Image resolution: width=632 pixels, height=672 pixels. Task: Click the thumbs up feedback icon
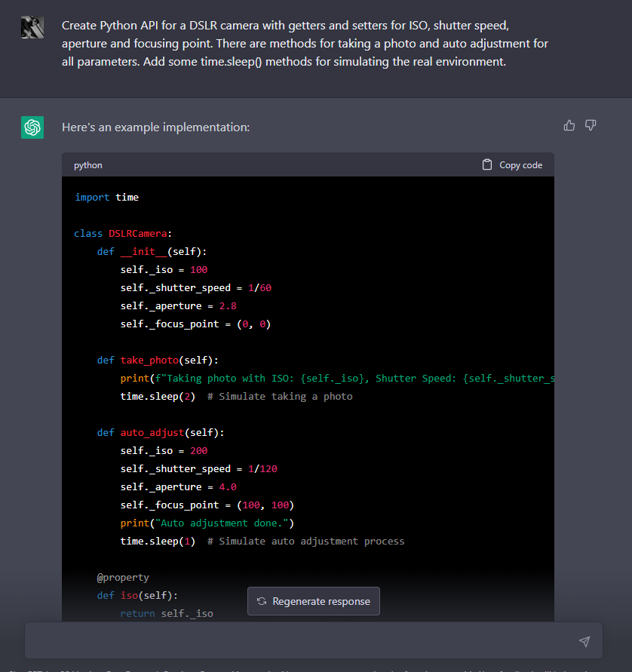tap(569, 125)
